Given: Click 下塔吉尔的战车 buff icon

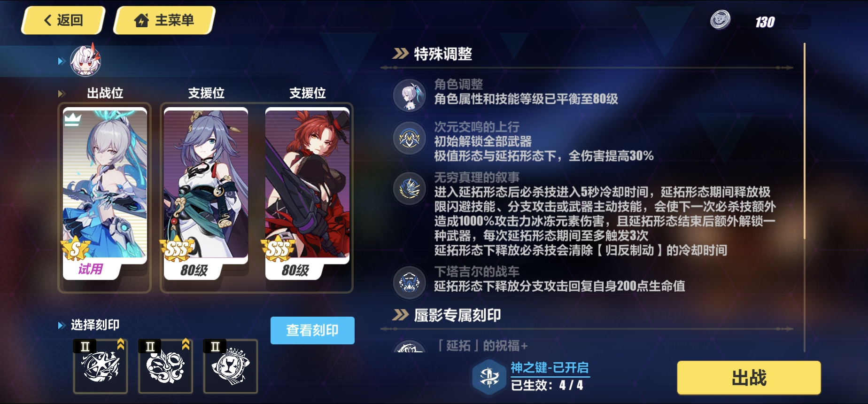Looking at the screenshot, I should click(x=410, y=282).
